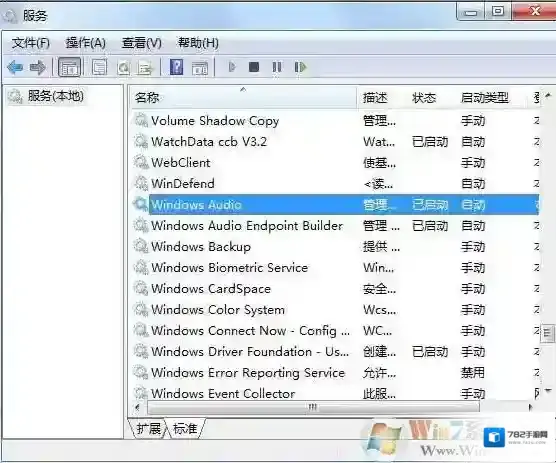Select Windows Event Collector service name
The height and width of the screenshot is (463, 556).
coord(223,393)
